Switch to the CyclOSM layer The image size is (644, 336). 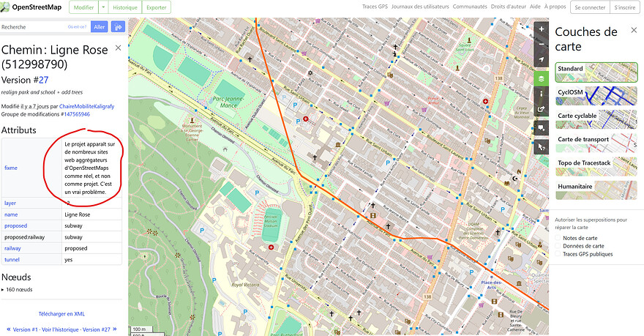[x=596, y=96]
